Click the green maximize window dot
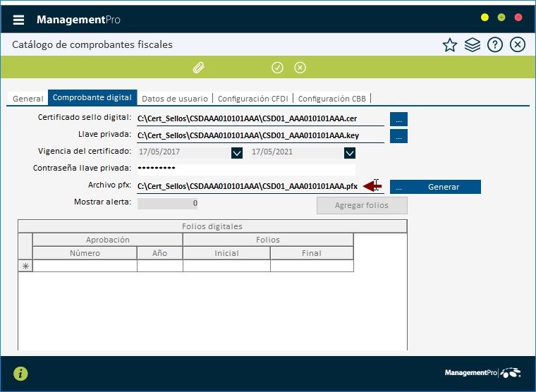536x392 pixels. click(x=501, y=18)
